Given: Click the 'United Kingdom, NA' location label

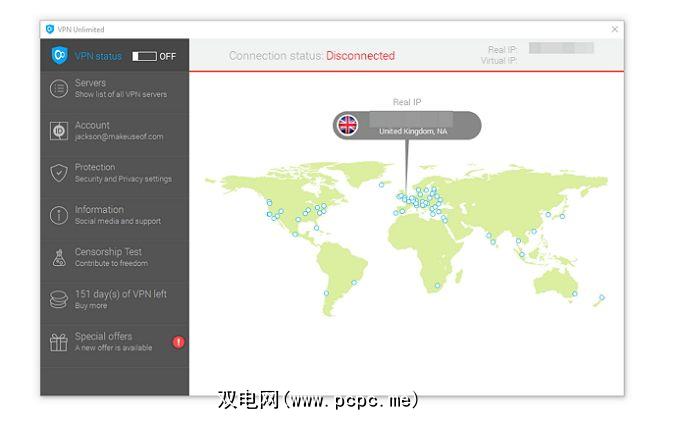Looking at the screenshot, I should (x=413, y=131).
